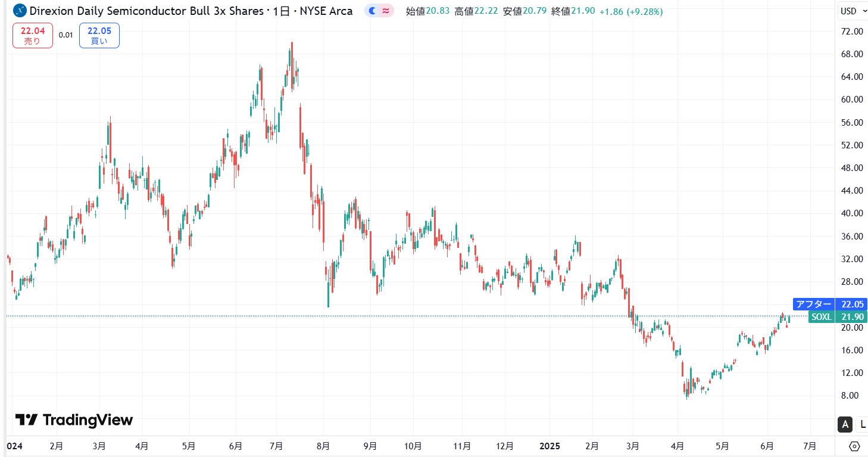Click the 2025 year label on time axis
This screenshot has width=868, height=457.
pos(549,446)
